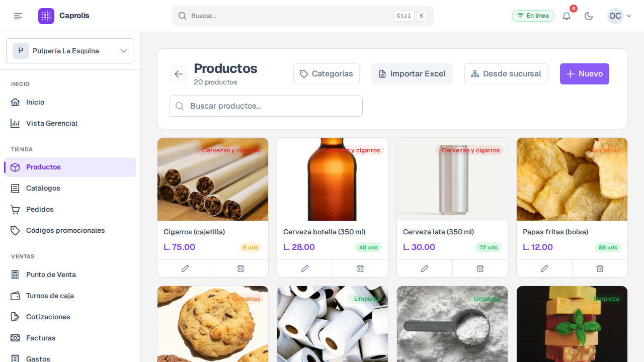The width and height of the screenshot is (644, 362).
Task: Click the Buscar productos search field
Action: (x=266, y=106)
